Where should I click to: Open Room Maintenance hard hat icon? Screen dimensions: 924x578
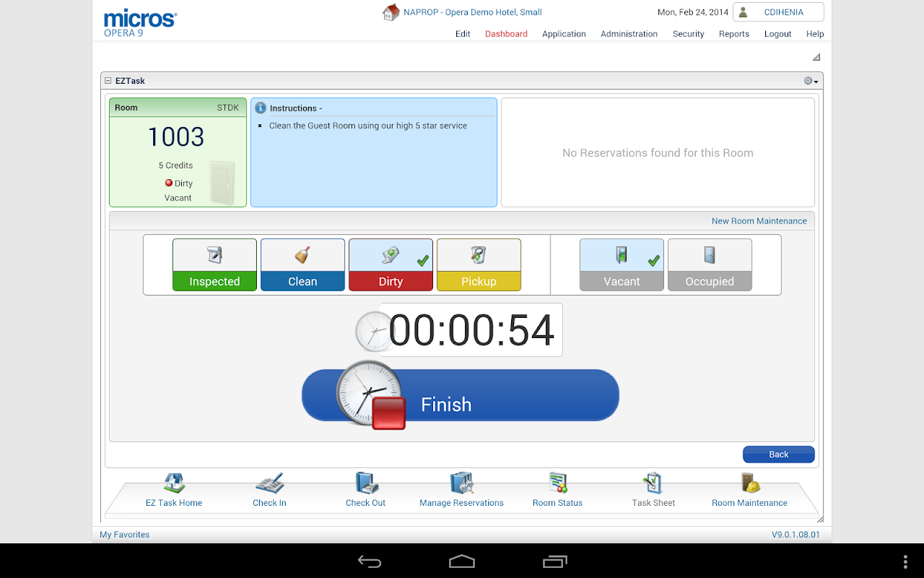click(750, 483)
